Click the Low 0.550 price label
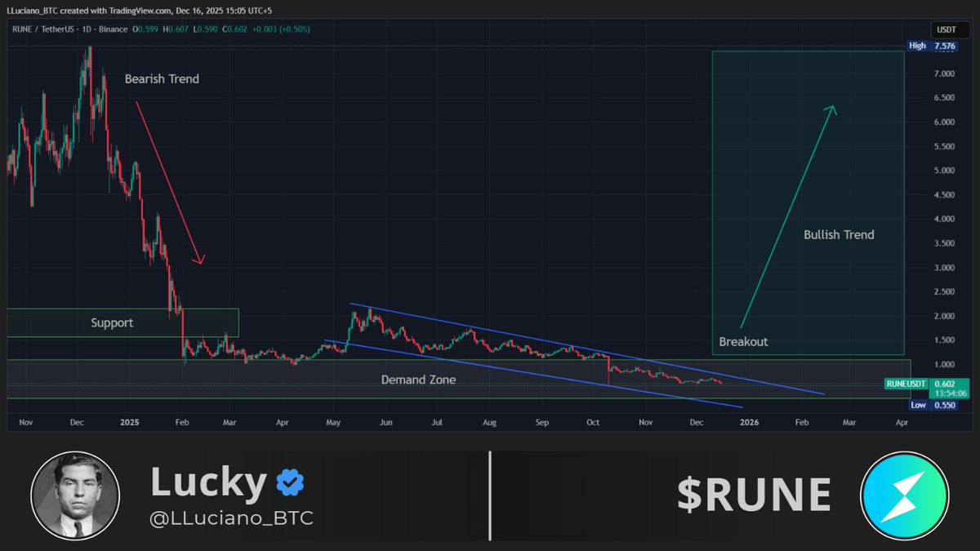This screenshot has width=980, height=551. click(932, 405)
